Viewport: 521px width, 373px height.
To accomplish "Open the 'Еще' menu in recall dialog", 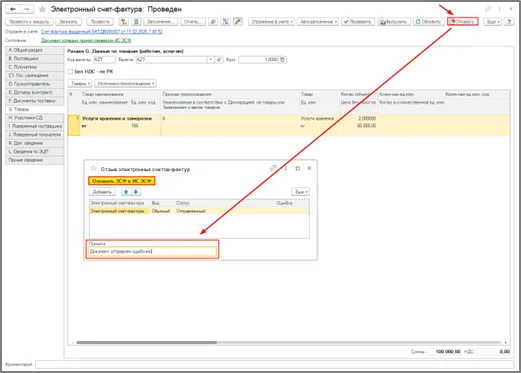I will [301, 192].
